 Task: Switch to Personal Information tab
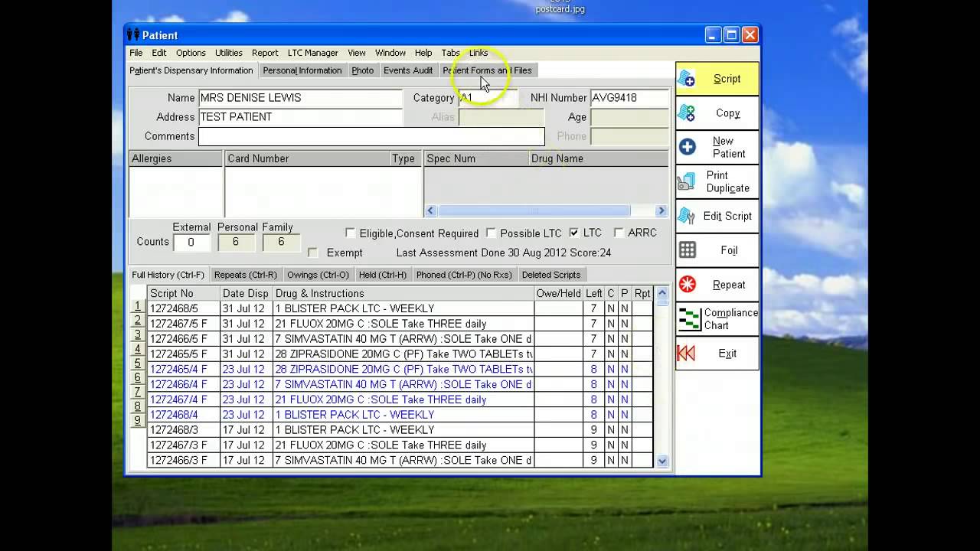click(302, 70)
